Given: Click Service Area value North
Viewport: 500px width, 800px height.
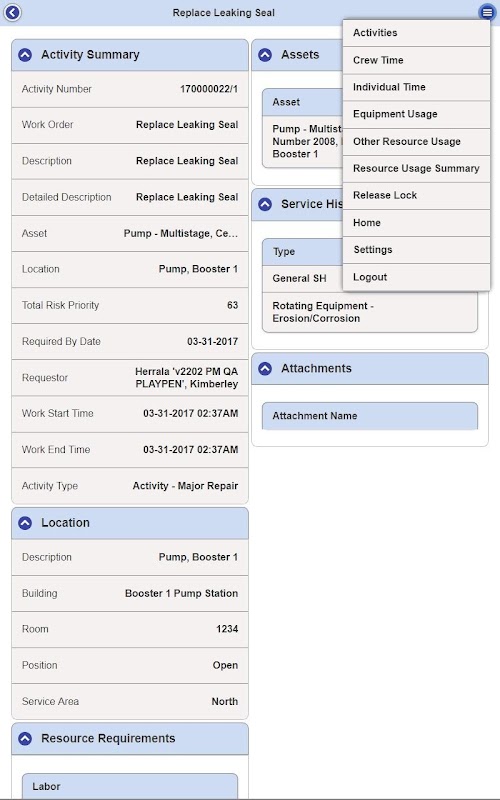Looking at the screenshot, I should click(x=224, y=702).
